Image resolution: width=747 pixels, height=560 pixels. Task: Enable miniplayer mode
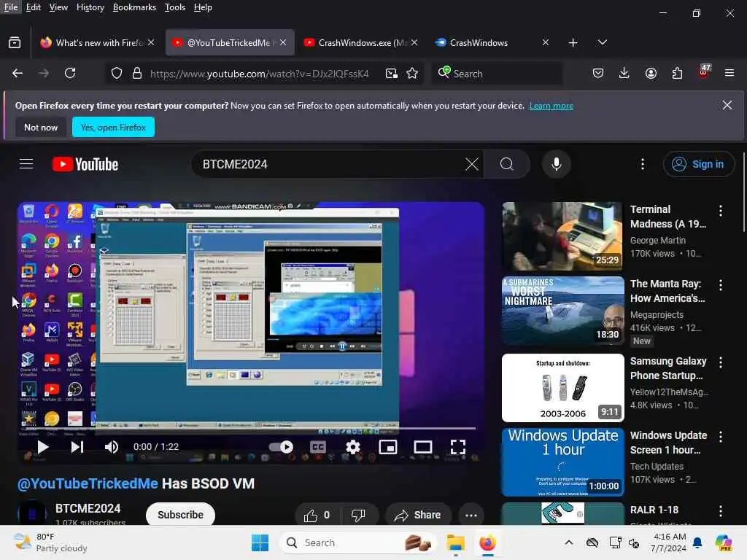388,447
